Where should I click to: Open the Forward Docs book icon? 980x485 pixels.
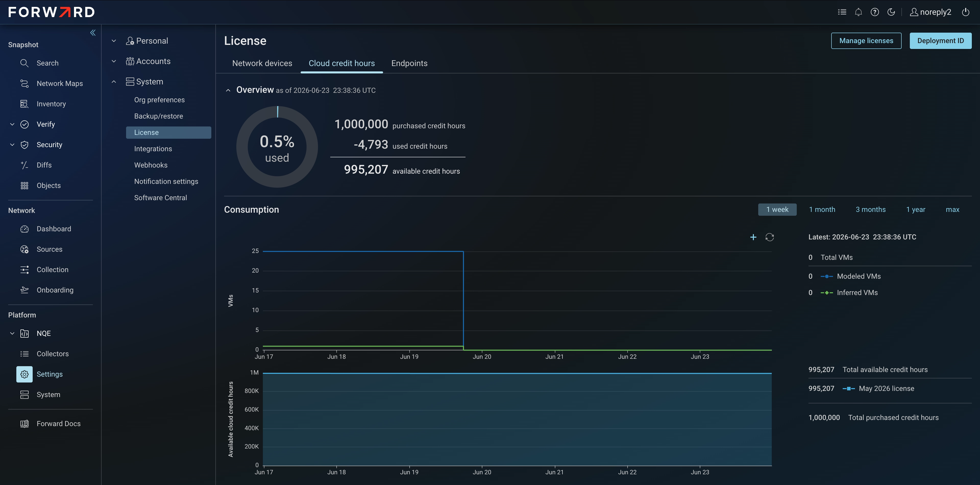[24, 424]
